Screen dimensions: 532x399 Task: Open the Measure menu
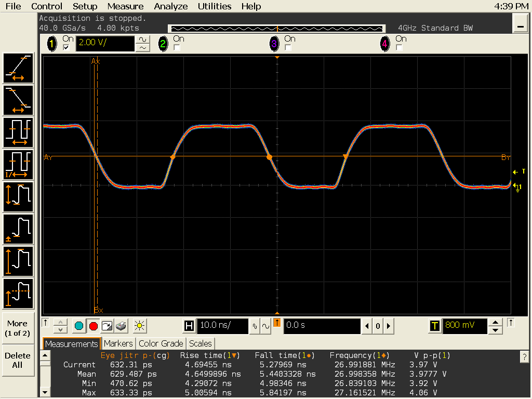pyautogui.click(x=125, y=6)
